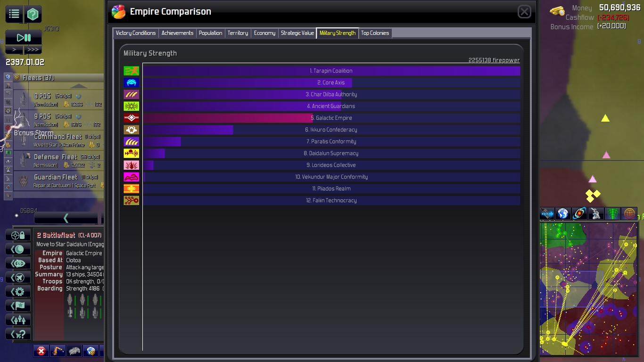
Task: Open the Achievements tab
Action: 177,33
